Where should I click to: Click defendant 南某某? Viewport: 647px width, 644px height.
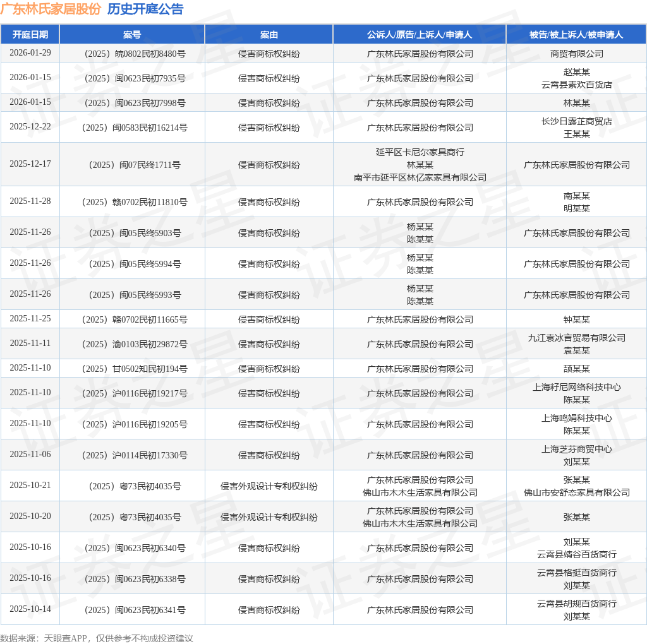point(576,196)
